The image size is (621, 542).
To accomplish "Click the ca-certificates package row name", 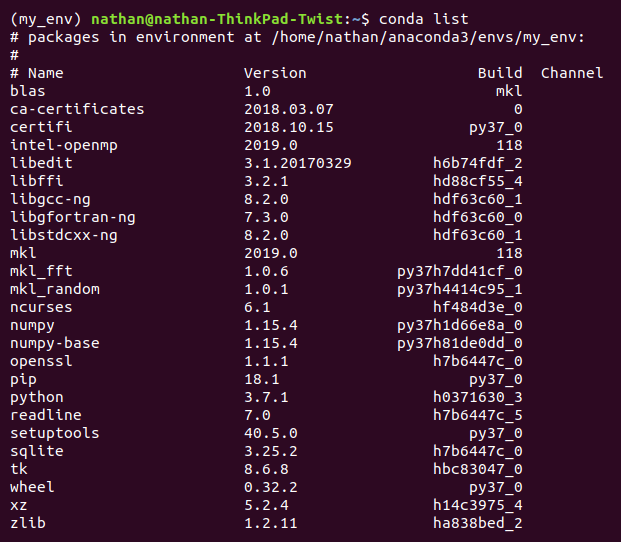I will coord(77,109).
